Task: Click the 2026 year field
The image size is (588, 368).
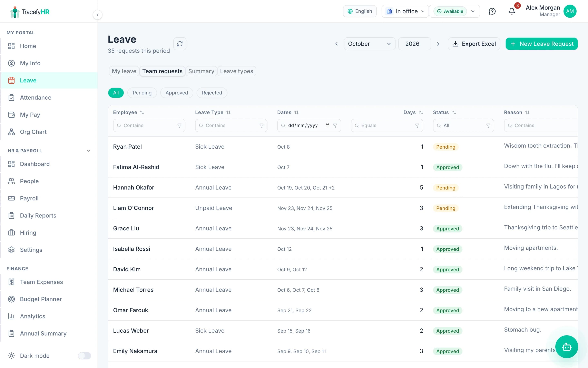Action: 414,44
